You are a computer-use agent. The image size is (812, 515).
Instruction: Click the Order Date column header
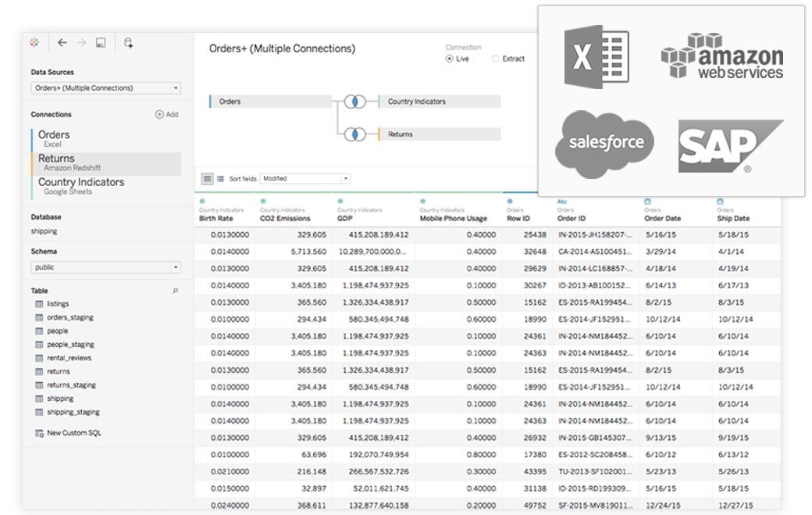(x=662, y=219)
